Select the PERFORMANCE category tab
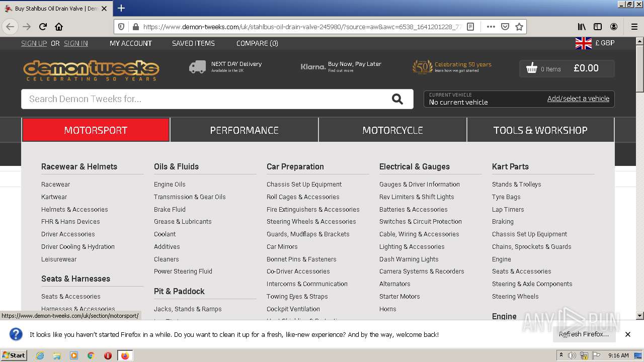 pos(244,130)
